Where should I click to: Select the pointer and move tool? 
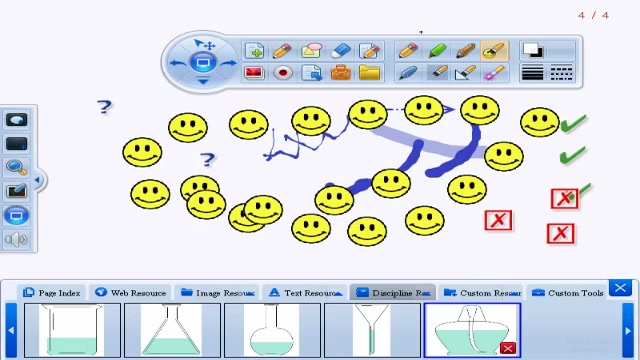tap(204, 44)
